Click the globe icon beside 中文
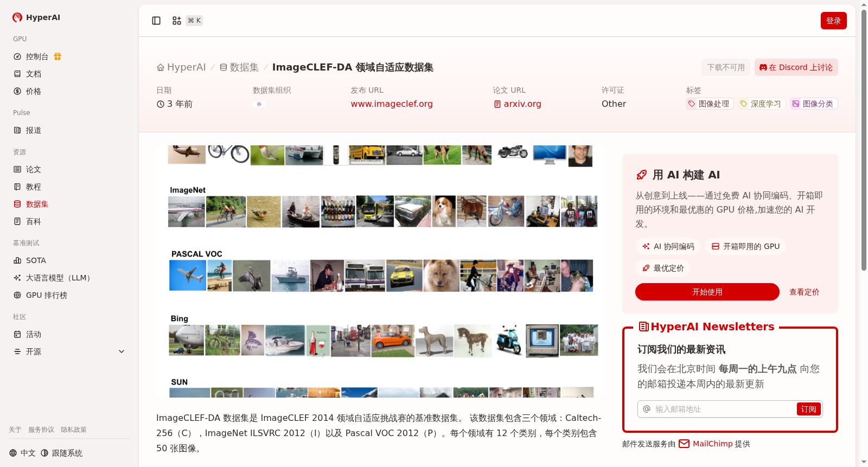This screenshot has height=467, width=868. [13, 453]
